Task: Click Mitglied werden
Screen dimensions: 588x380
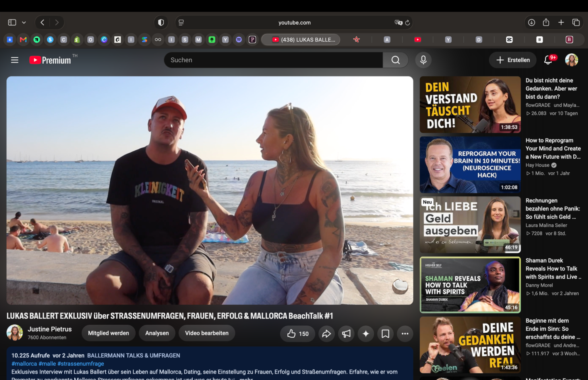Action: 108,333
